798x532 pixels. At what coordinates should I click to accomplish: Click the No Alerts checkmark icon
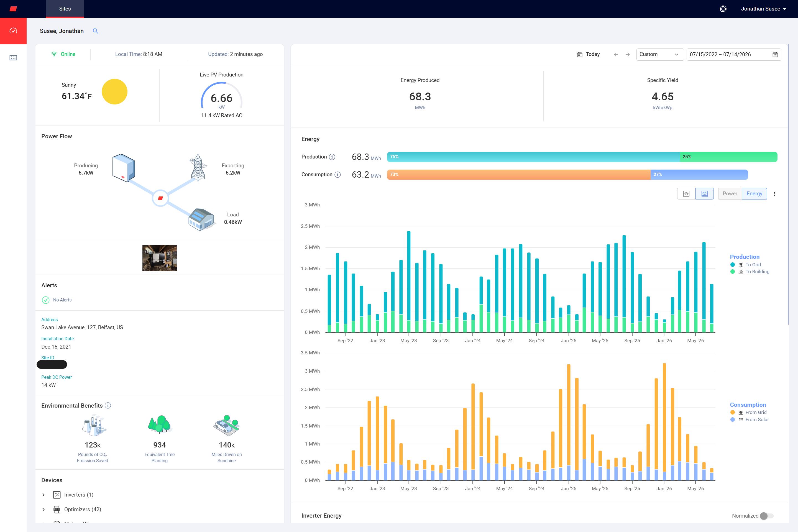45,300
